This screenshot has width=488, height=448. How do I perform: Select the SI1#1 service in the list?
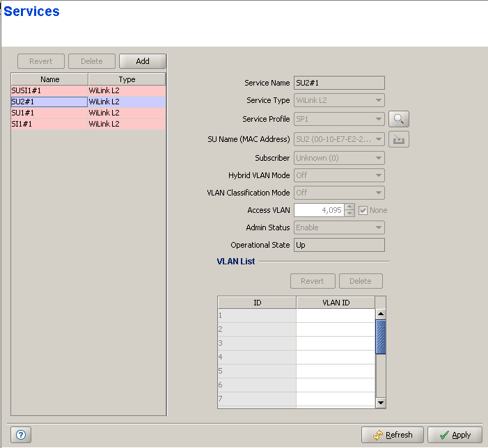pyautogui.click(x=49, y=124)
